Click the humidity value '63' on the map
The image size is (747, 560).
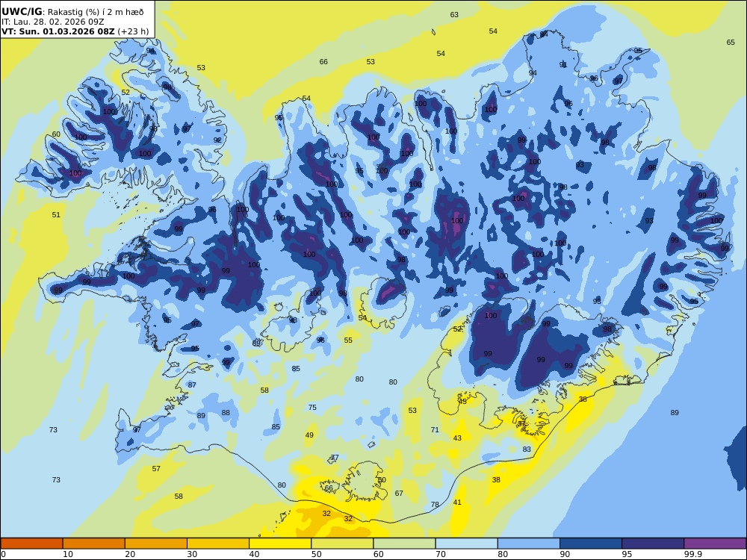(454, 15)
